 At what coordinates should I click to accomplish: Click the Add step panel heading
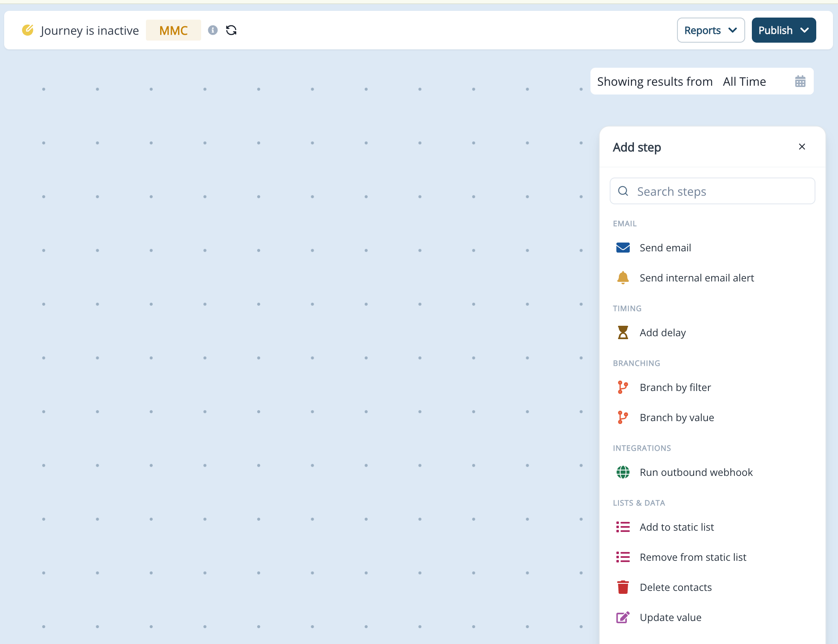coord(637,147)
